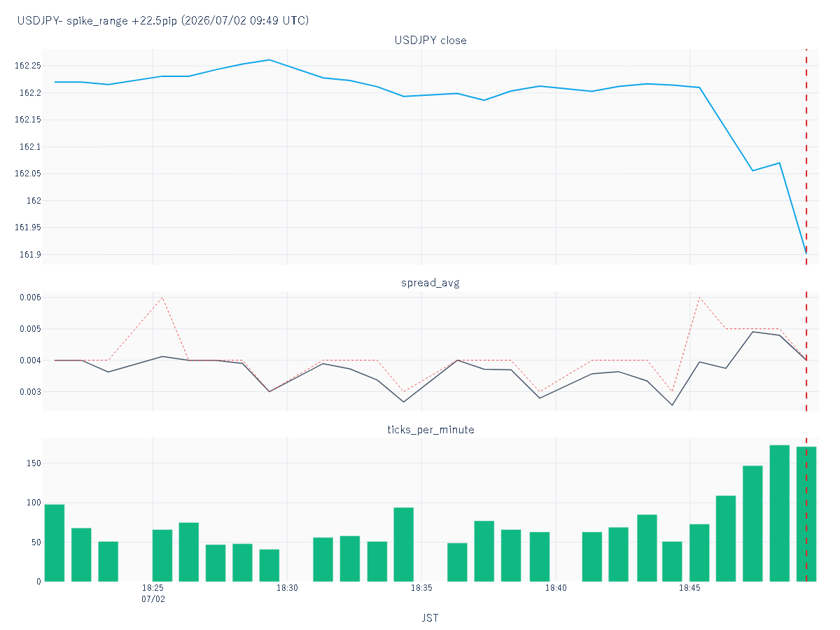The height and width of the screenshot is (630, 840).
Task: Click the JST axis title
Action: (430, 618)
